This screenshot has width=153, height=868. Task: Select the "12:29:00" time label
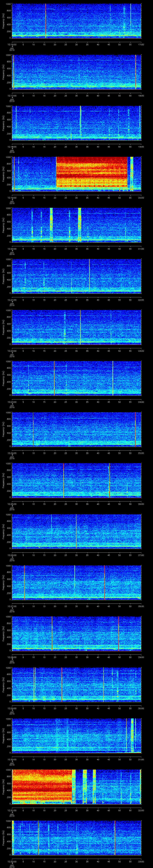tap(12, 708)
